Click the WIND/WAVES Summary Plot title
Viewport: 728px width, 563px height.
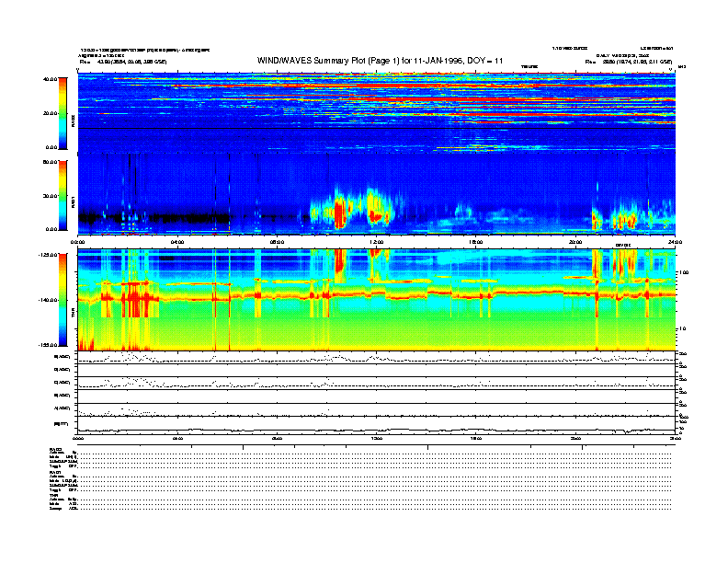(x=380, y=61)
